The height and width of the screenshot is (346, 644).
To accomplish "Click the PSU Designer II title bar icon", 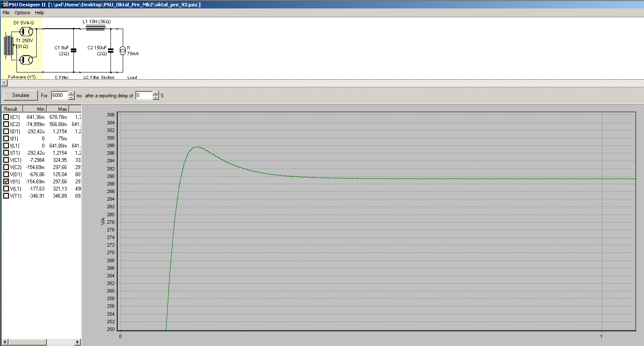I will [5, 5].
